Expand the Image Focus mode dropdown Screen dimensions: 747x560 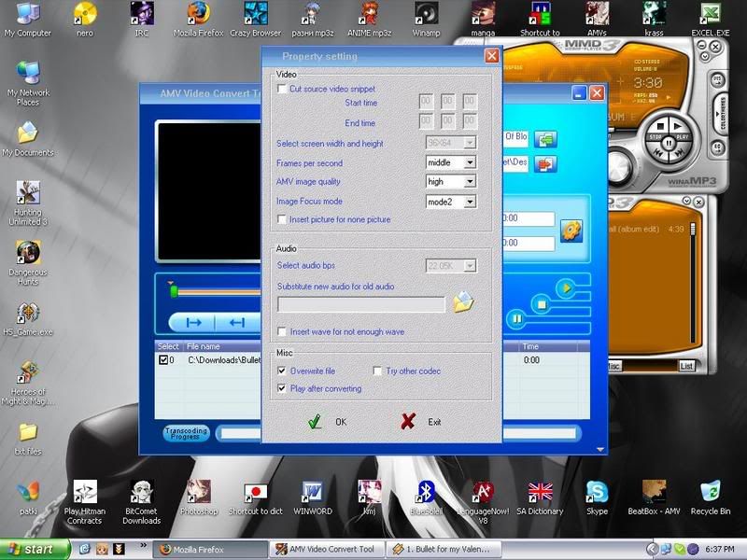[x=470, y=202]
